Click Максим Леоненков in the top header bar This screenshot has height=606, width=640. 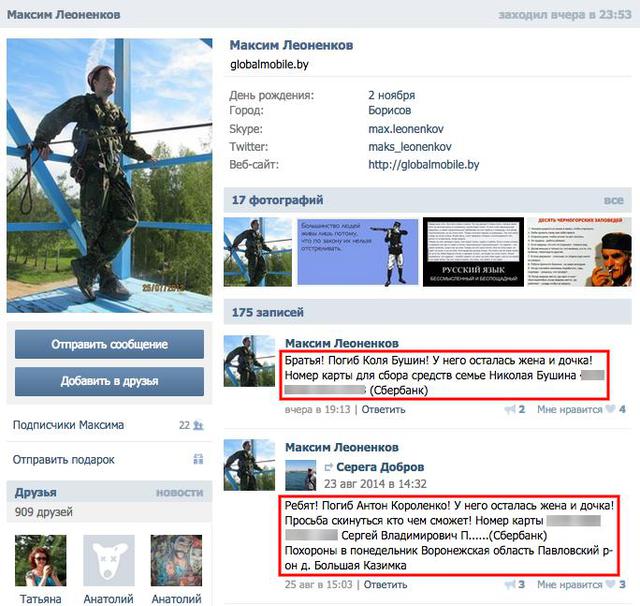pyautogui.click(x=63, y=15)
